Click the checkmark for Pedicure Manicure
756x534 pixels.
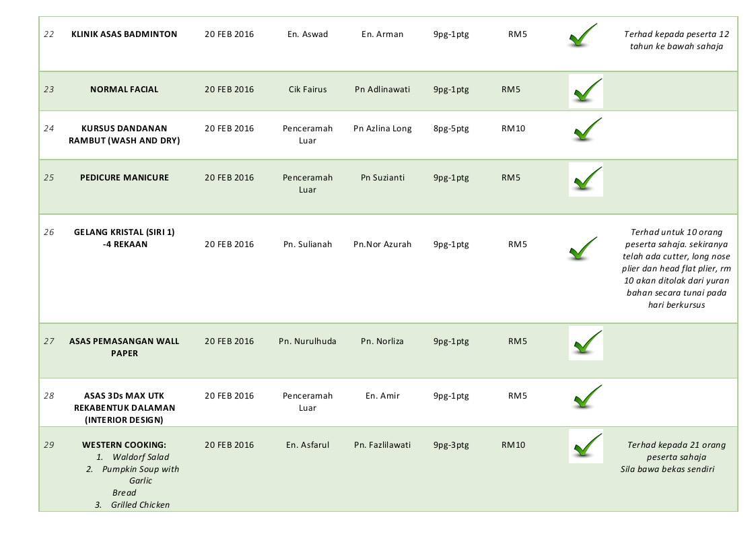pos(586,179)
